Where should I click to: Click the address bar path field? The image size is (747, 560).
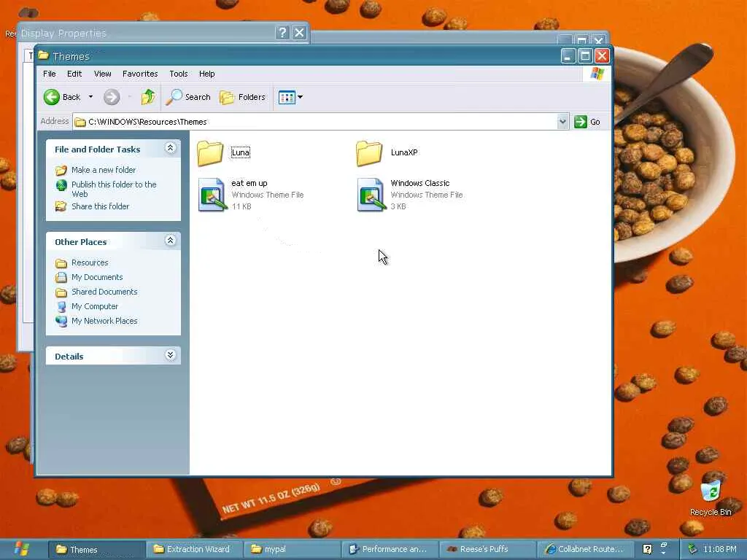point(314,122)
